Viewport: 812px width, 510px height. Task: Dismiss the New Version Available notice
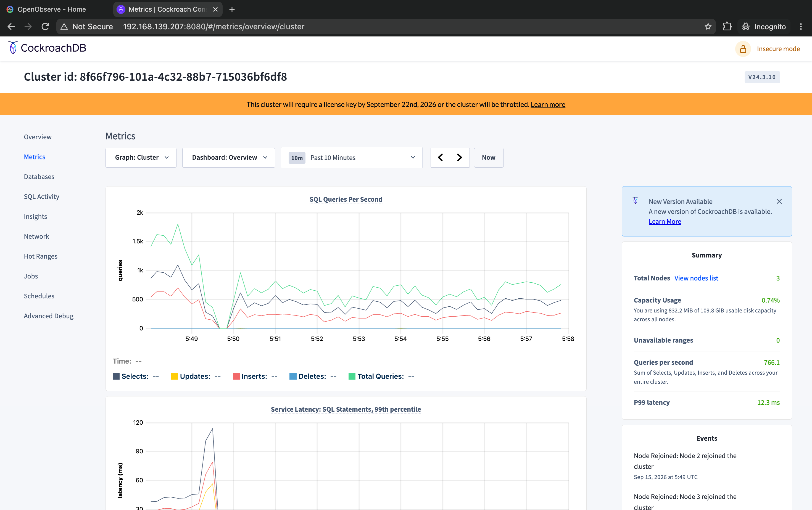click(x=779, y=201)
